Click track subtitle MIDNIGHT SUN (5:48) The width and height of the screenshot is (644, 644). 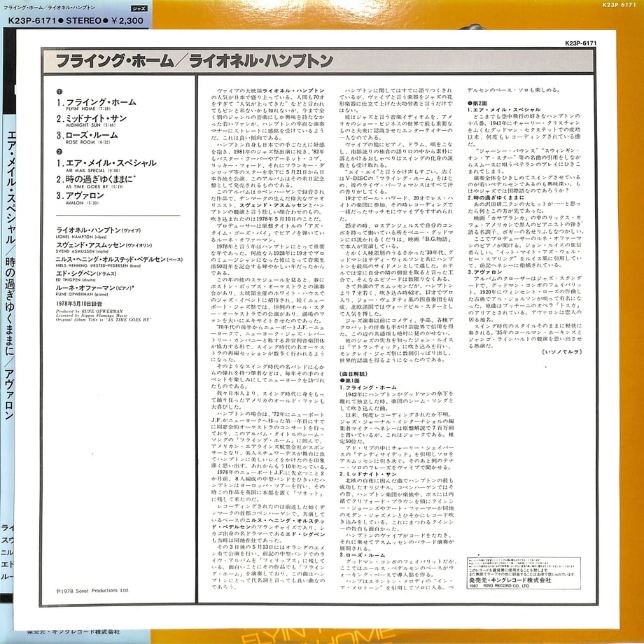90,125
